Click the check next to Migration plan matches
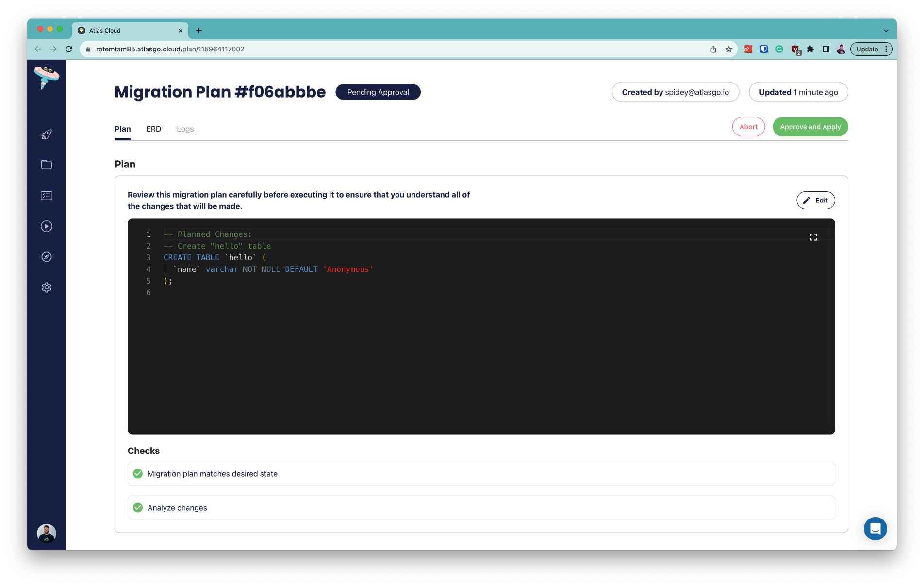Viewport: 924px width, 586px height. pos(138,473)
